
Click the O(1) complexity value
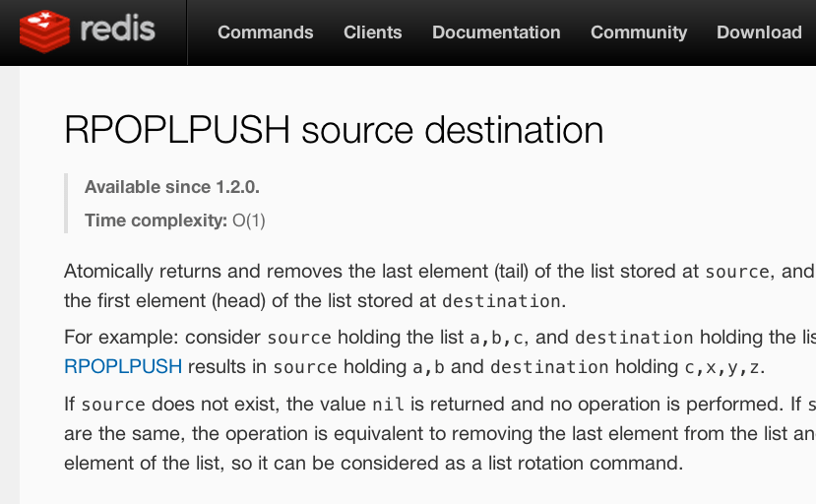point(249,220)
